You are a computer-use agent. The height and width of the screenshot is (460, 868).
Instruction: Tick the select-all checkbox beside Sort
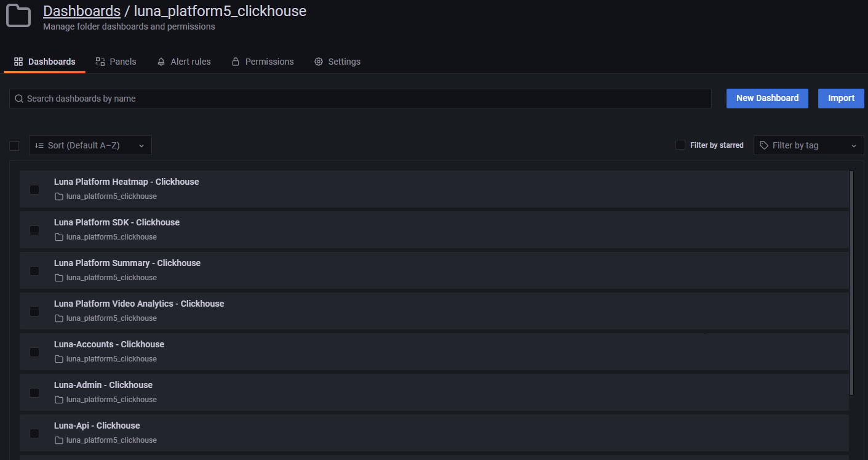pos(14,145)
